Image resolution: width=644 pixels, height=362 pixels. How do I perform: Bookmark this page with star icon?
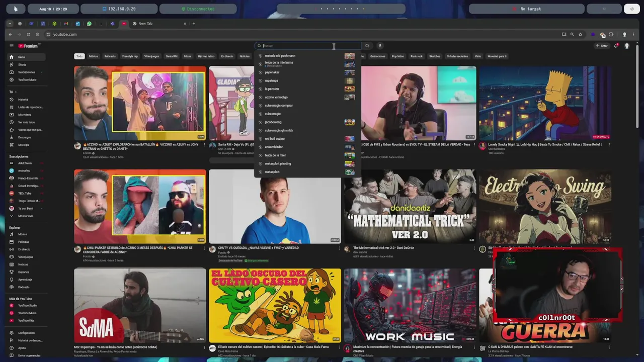coord(580,34)
